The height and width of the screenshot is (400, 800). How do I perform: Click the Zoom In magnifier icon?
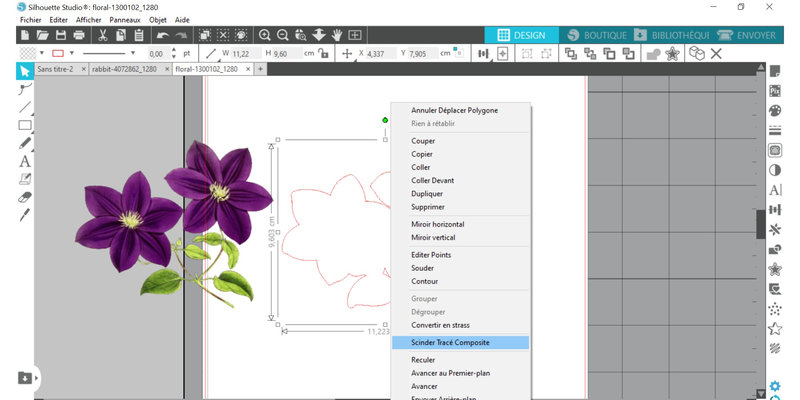click(x=265, y=35)
